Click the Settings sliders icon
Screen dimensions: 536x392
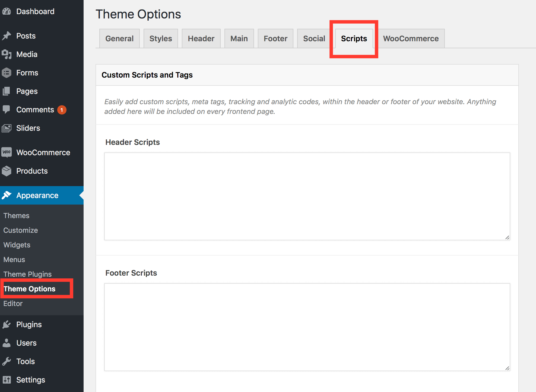click(x=7, y=380)
